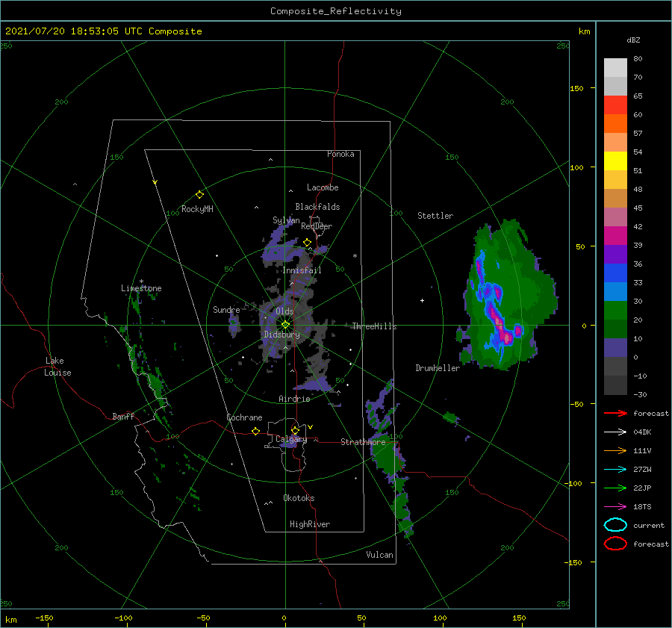Select the Cochrane town label
Viewport: 672px width, 628px height.
244,417
